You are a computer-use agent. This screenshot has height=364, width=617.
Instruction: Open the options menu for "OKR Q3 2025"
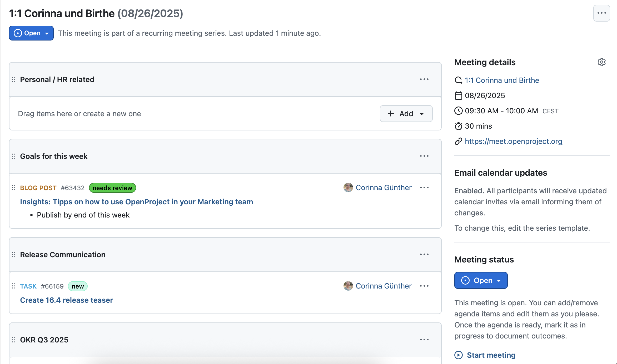[424, 340]
